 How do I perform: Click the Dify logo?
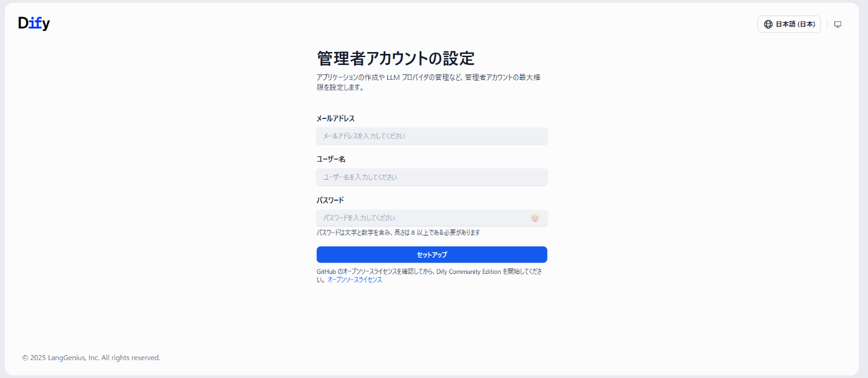coord(34,24)
